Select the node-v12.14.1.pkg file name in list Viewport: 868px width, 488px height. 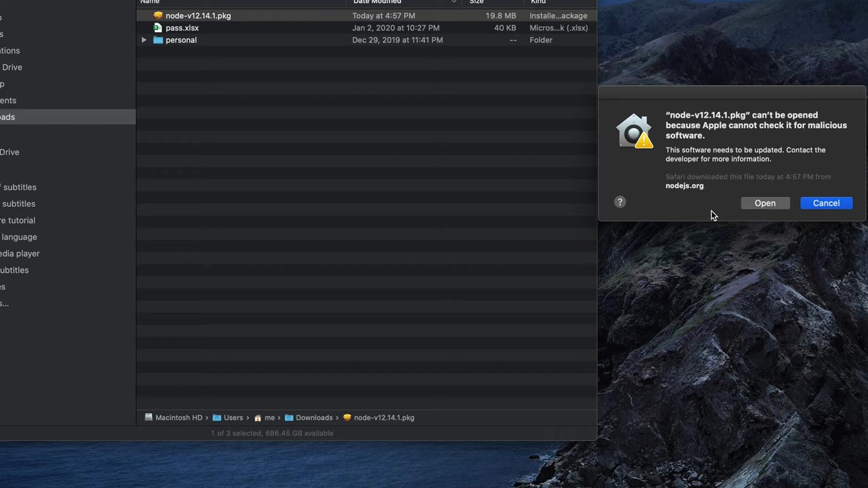pos(198,15)
